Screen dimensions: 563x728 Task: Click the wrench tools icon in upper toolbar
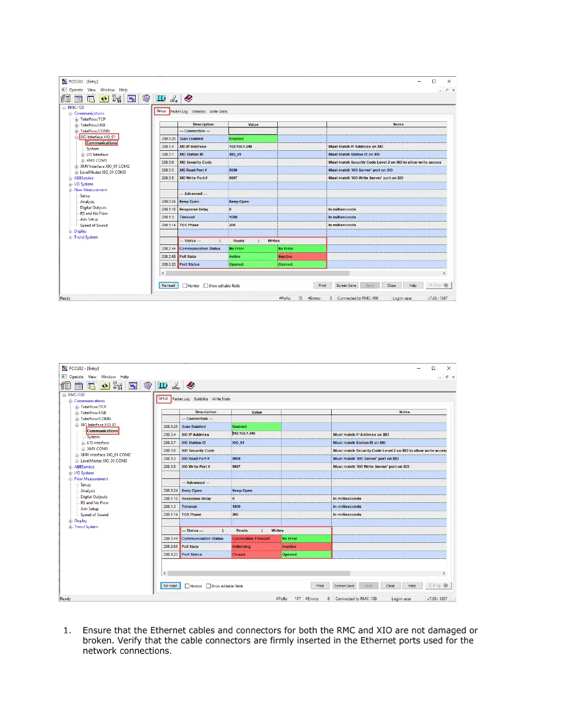point(117,99)
